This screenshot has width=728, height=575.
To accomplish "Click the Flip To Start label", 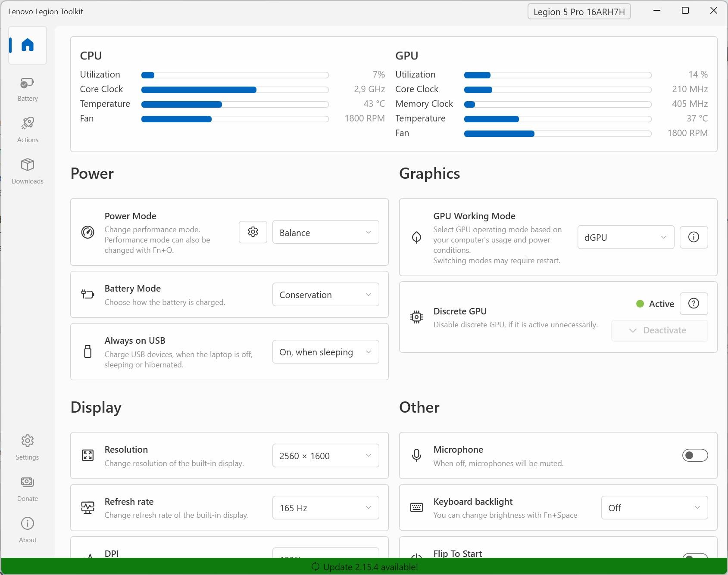I will (x=457, y=553).
